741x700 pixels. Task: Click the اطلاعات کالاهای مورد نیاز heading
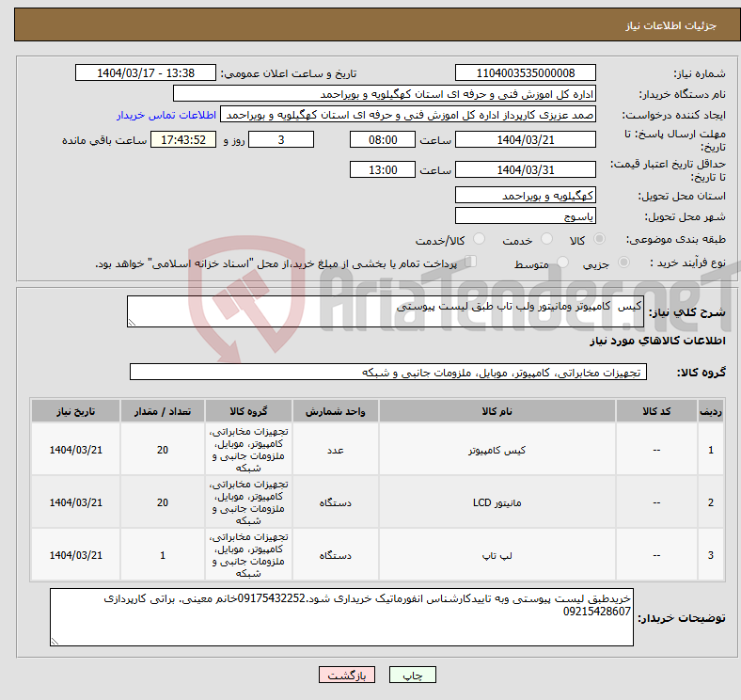click(x=657, y=341)
